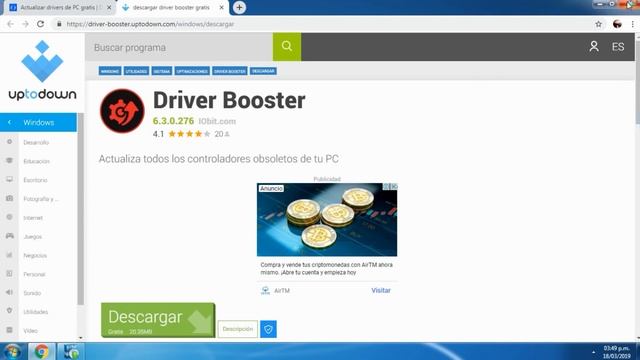Open the user account icon
Screen dimensions: 640x360
point(594,47)
